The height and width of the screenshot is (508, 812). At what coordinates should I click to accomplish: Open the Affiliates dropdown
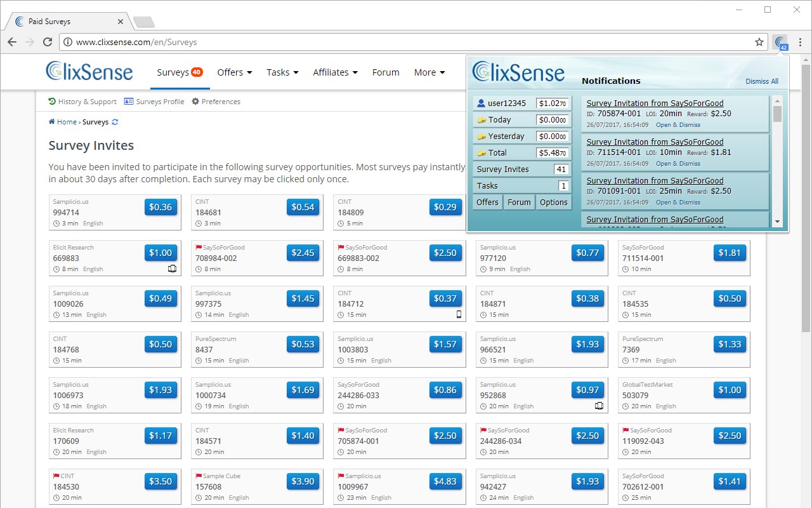pyautogui.click(x=335, y=72)
